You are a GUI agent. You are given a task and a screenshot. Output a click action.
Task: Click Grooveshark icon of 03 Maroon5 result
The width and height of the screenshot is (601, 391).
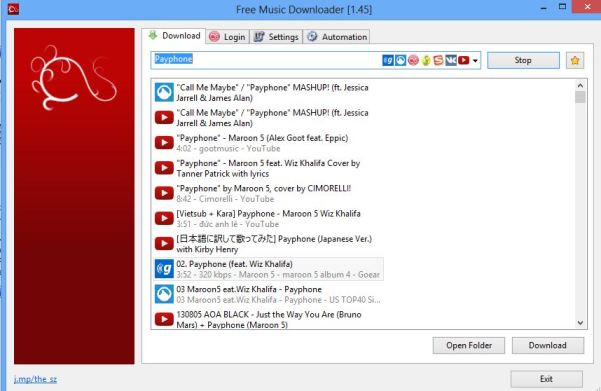coord(164,294)
